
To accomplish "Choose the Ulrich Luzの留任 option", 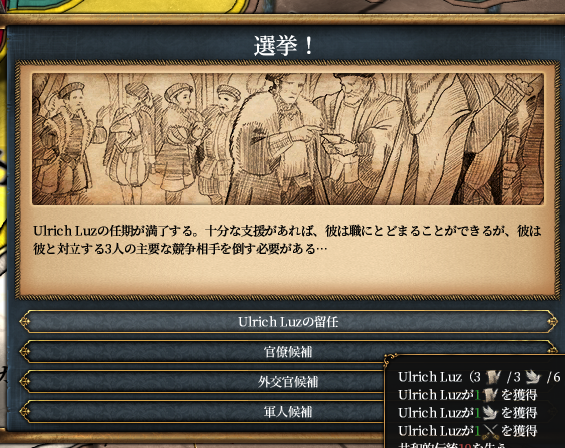I will [x=288, y=321].
